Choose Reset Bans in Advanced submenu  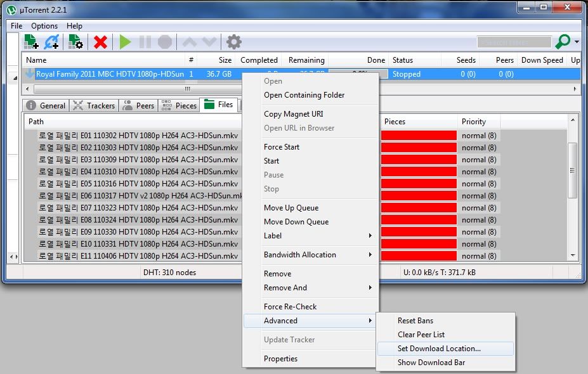tap(445, 321)
